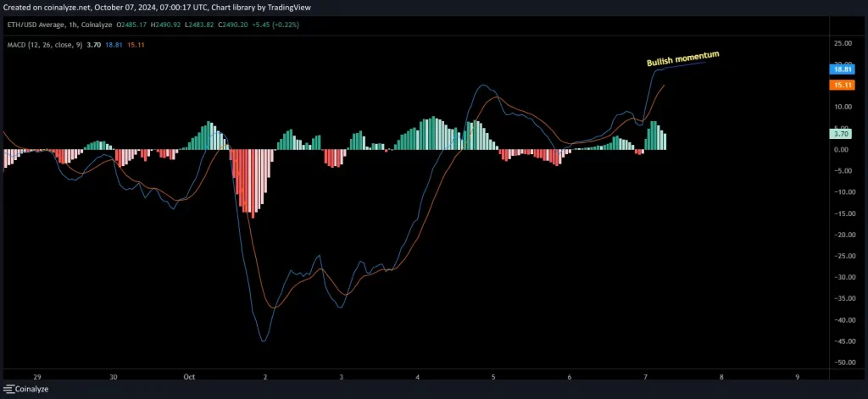The image size is (868, 399).
Task: Click the signal 15.11 value in legend
Action: [x=135, y=43]
